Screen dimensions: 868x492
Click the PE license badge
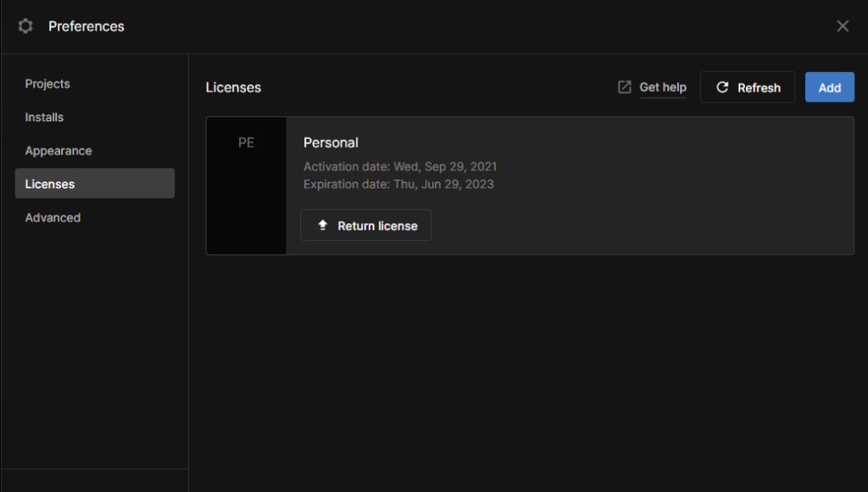pos(246,143)
